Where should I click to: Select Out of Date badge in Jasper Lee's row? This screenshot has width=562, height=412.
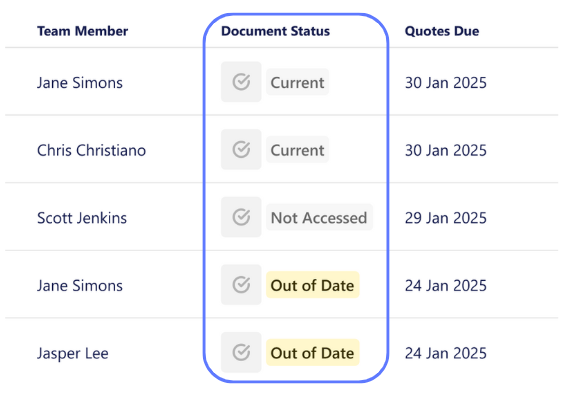click(x=313, y=353)
